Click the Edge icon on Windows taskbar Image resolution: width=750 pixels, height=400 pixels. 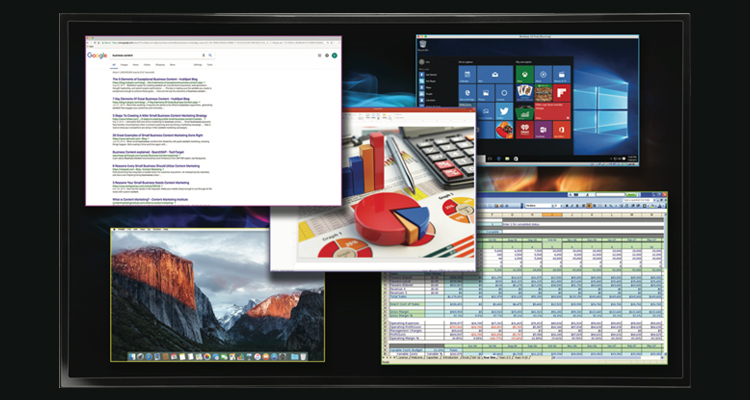tap(499, 158)
